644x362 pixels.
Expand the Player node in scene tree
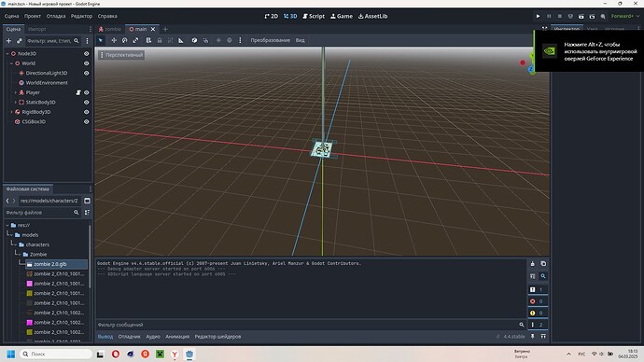(16, 92)
